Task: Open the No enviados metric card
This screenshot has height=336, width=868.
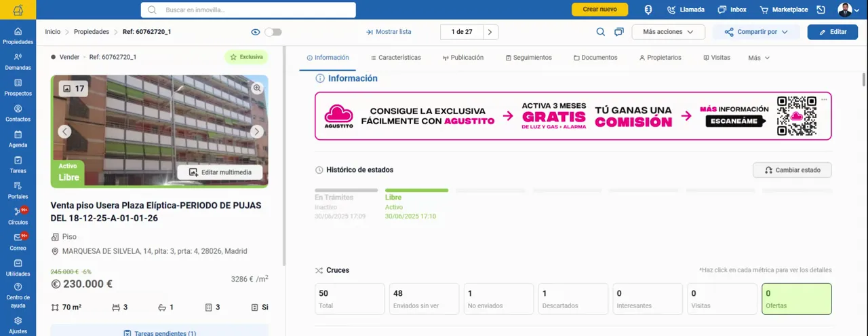Action: click(x=498, y=299)
